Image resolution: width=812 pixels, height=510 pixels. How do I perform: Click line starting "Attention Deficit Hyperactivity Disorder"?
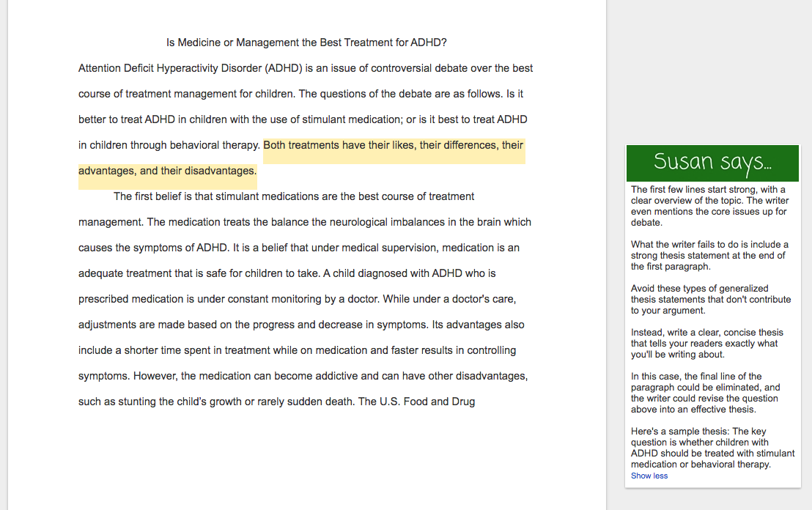click(x=306, y=68)
